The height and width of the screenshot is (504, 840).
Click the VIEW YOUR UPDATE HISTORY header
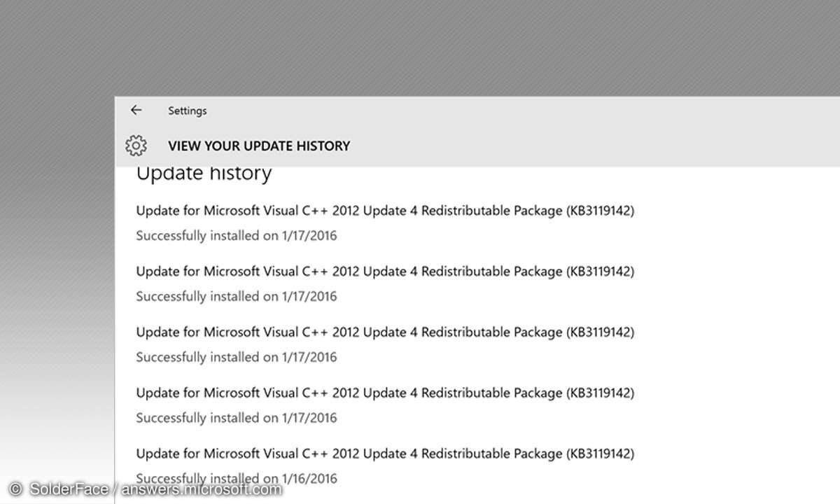(x=259, y=146)
